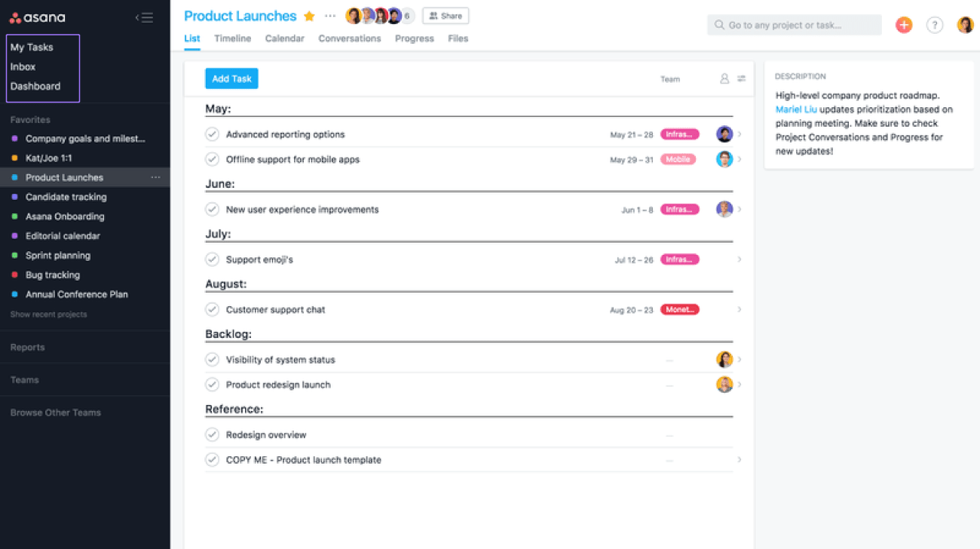The image size is (980, 549).
Task: Click the assignee filter person icon
Action: 724,78
